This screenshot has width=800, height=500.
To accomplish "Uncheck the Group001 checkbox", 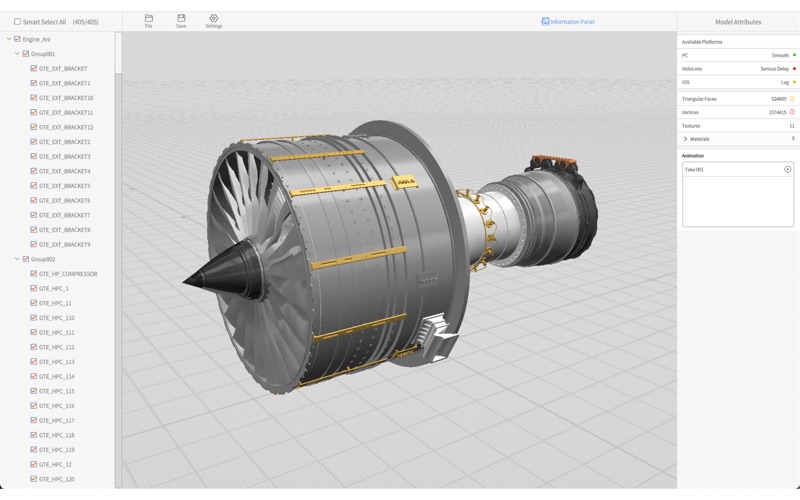I will pyautogui.click(x=26, y=54).
